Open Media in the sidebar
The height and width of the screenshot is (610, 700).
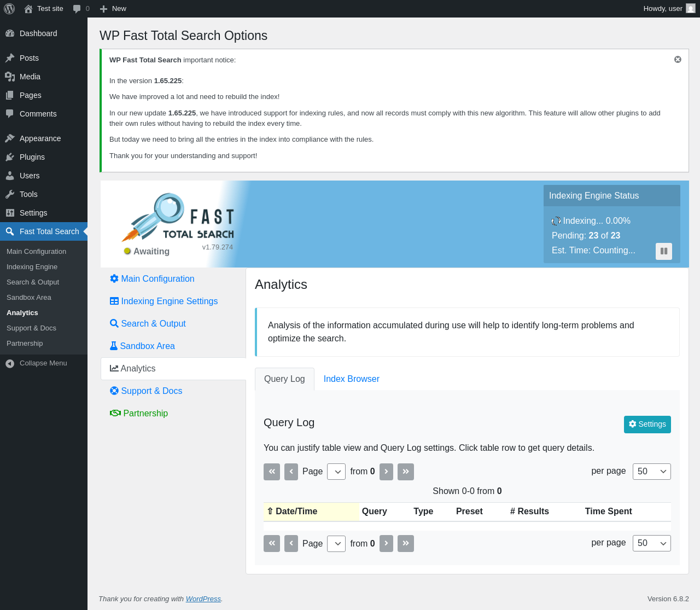[x=44, y=77]
